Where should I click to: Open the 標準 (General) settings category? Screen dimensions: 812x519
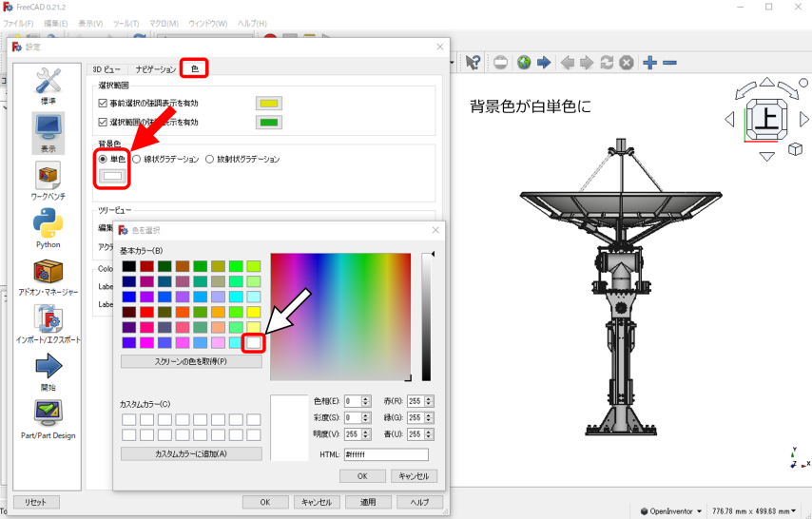point(48,86)
